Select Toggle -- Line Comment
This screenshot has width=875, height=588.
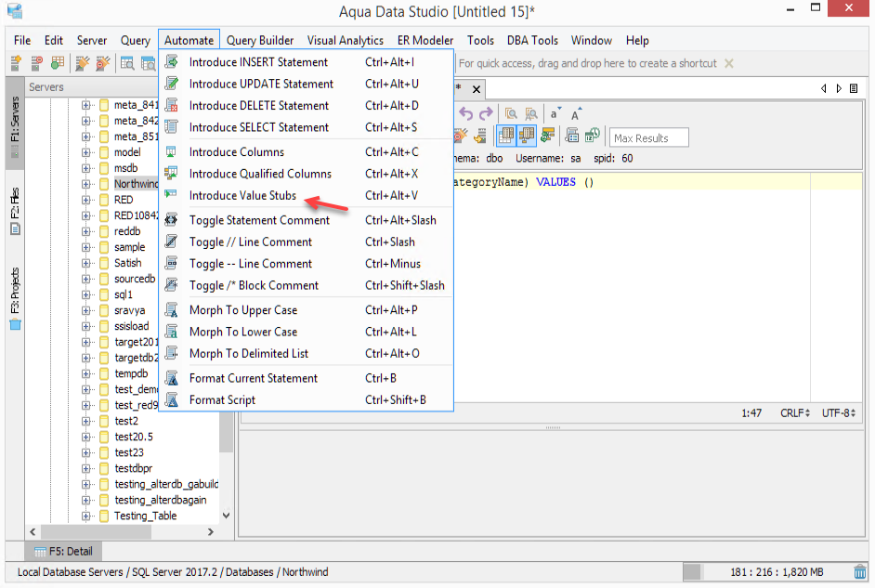point(306,263)
